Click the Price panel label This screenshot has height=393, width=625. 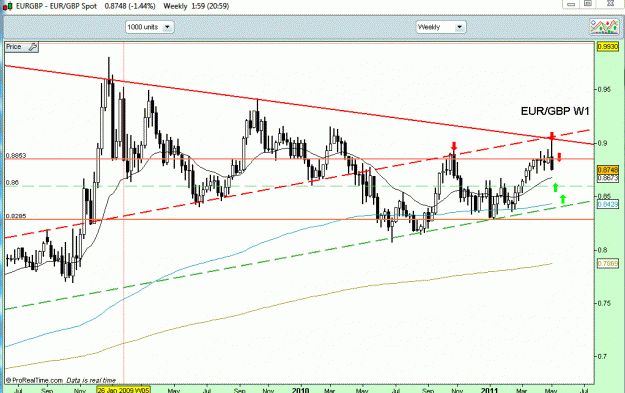point(14,47)
